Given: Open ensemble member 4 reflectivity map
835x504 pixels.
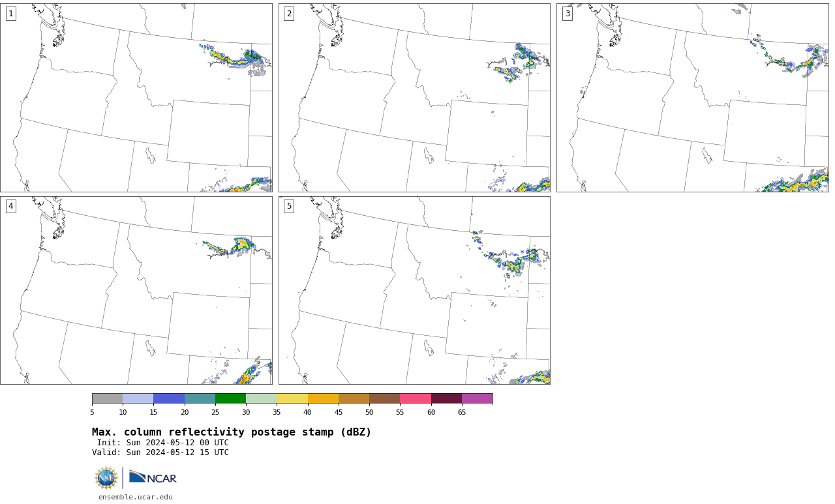Looking at the screenshot, I should click(x=136, y=290).
